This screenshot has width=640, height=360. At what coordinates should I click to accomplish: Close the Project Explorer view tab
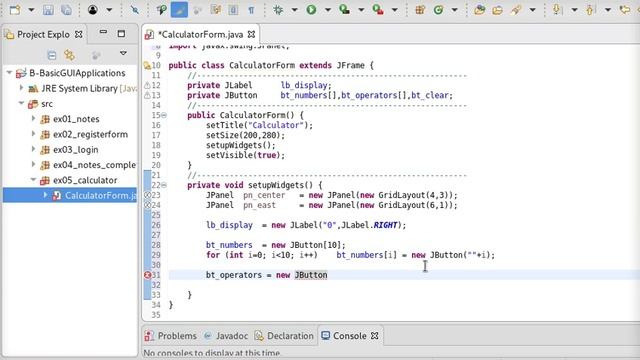[x=79, y=35]
